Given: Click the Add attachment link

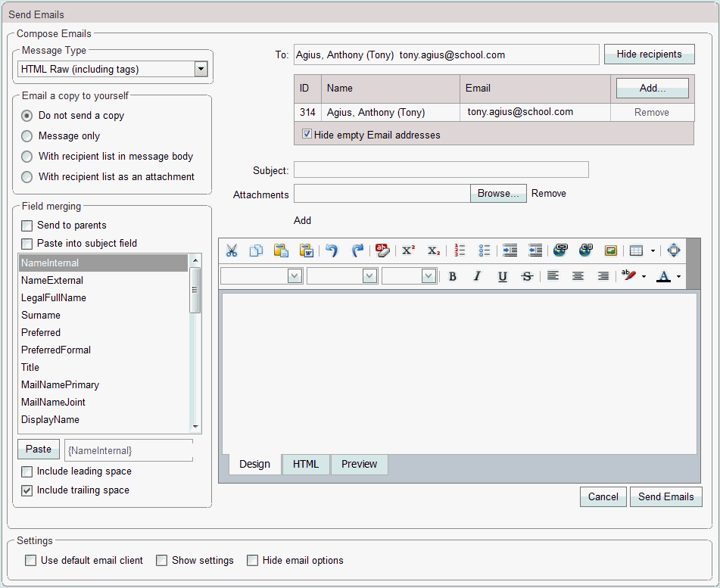Looking at the screenshot, I should tap(302, 221).
